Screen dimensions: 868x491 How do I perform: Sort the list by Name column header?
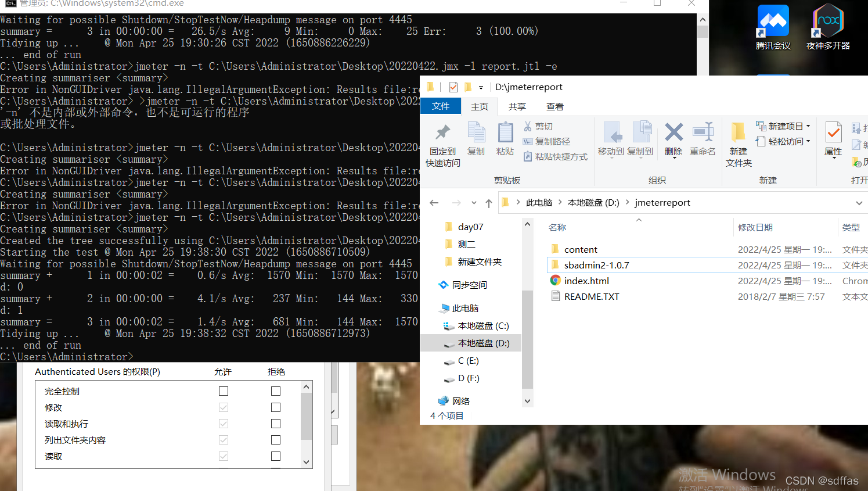(557, 227)
